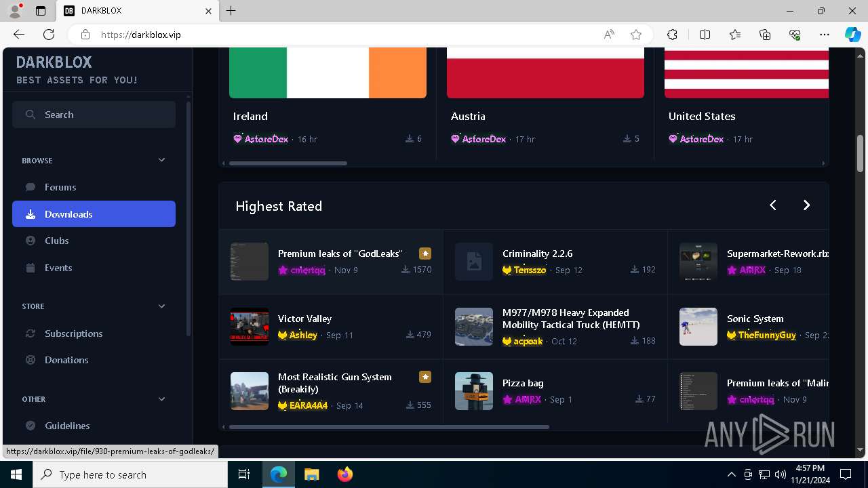Screen dimensions: 868x488
Task: Open the United States flag file
Action: click(702, 117)
